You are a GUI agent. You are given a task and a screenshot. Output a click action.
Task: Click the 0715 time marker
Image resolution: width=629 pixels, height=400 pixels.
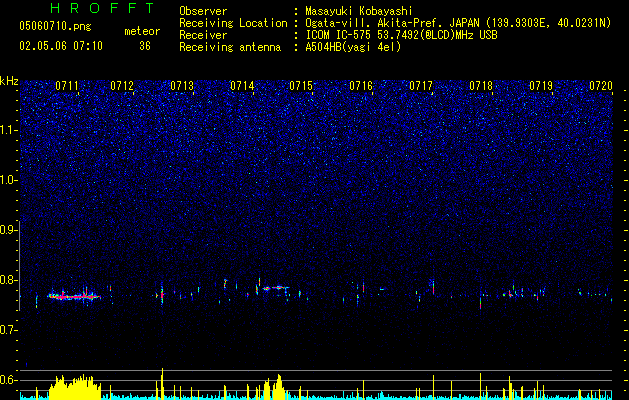(x=301, y=86)
